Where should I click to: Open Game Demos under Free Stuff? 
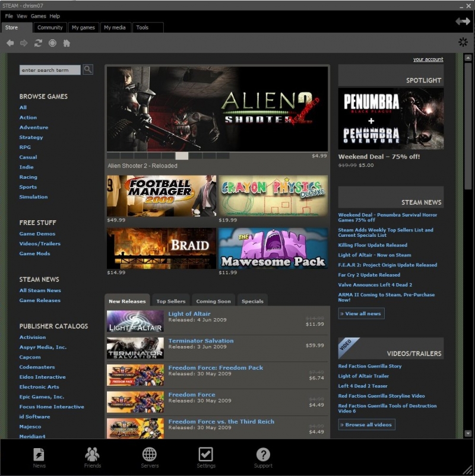pyautogui.click(x=37, y=234)
